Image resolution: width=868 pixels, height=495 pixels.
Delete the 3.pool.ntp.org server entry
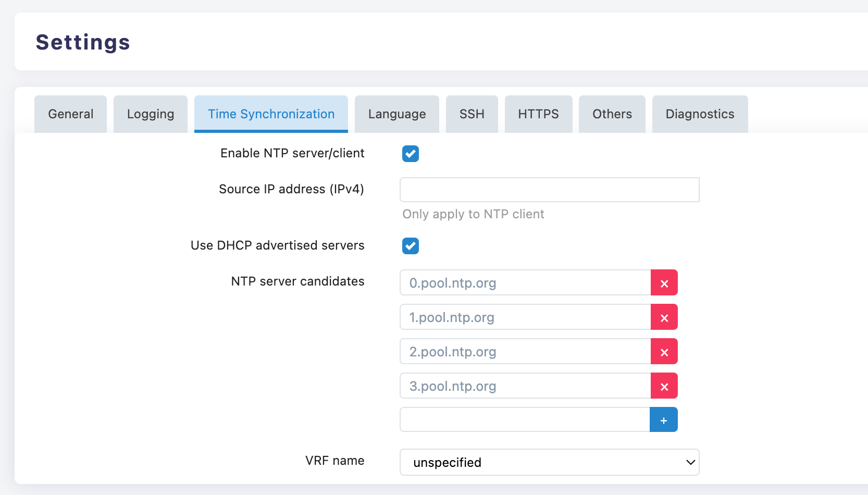tap(664, 386)
